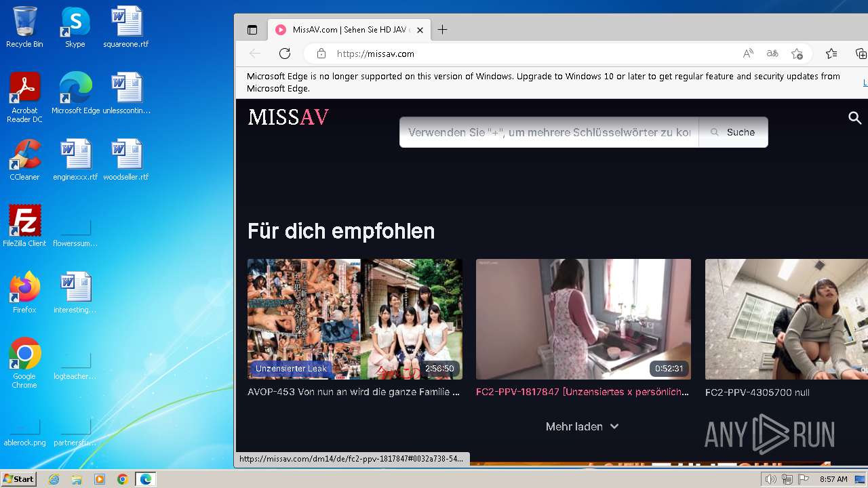Viewport: 868px width, 488px height.
Task: Select woodseller.rtf desktop file
Action: (x=126, y=159)
